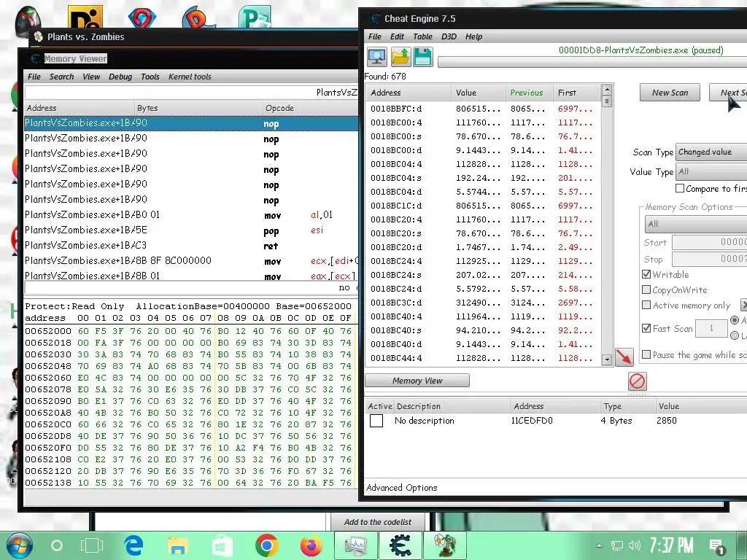Open File Explorer from taskbar
This screenshot has width=747, height=560.
(178, 545)
